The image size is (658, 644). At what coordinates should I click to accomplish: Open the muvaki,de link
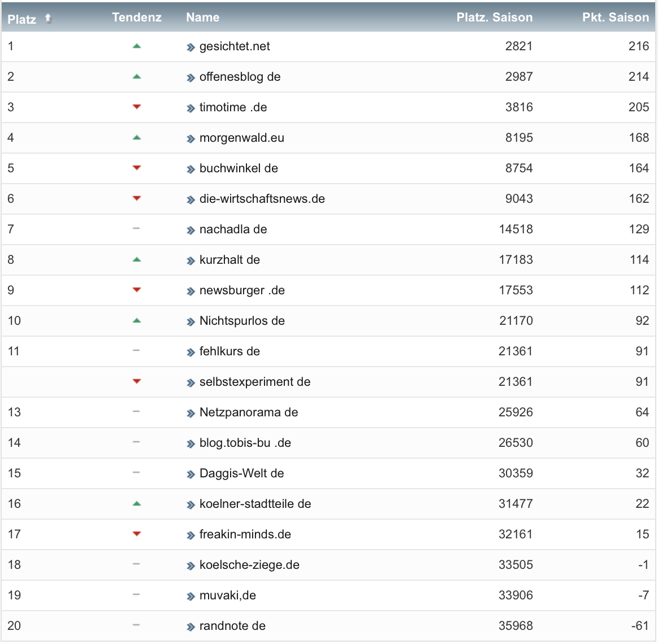click(227, 595)
